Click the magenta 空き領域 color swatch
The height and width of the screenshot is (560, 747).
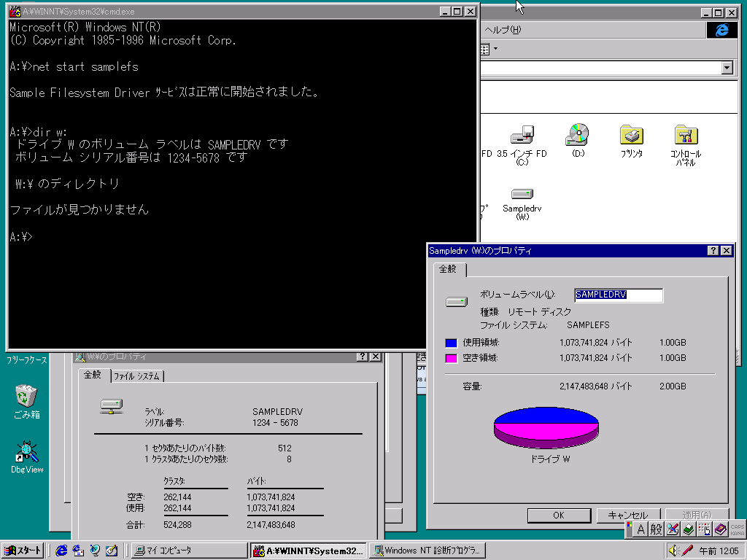pos(451,358)
